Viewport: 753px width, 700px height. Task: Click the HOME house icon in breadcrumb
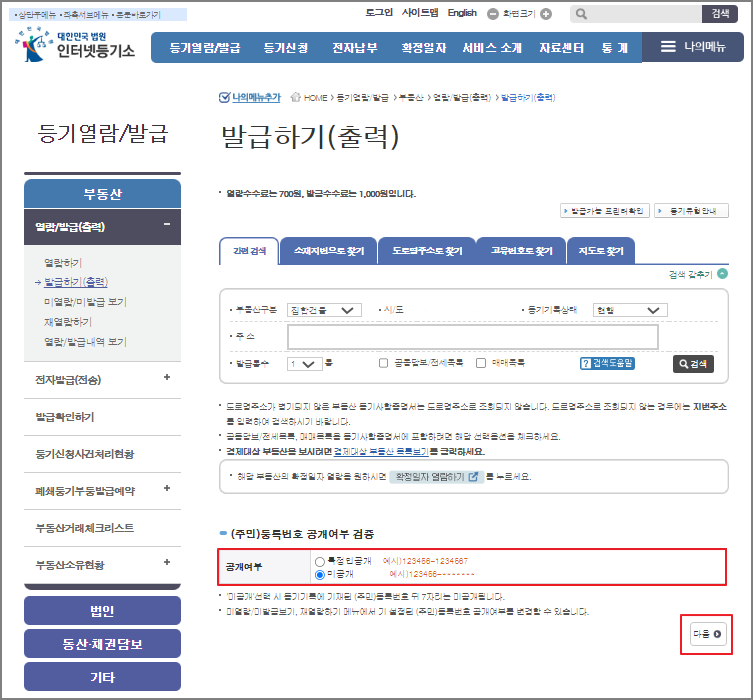click(x=296, y=97)
